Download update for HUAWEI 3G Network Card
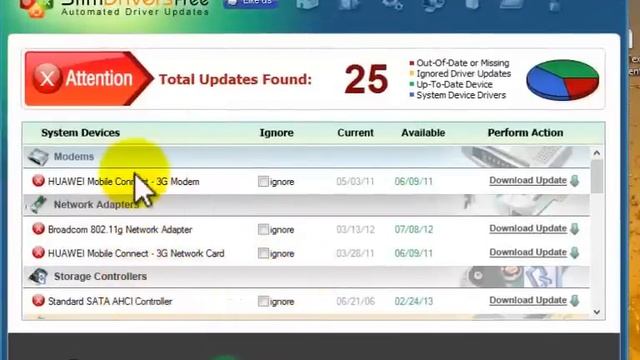640x360 pixels. click(x=528, y=253)
